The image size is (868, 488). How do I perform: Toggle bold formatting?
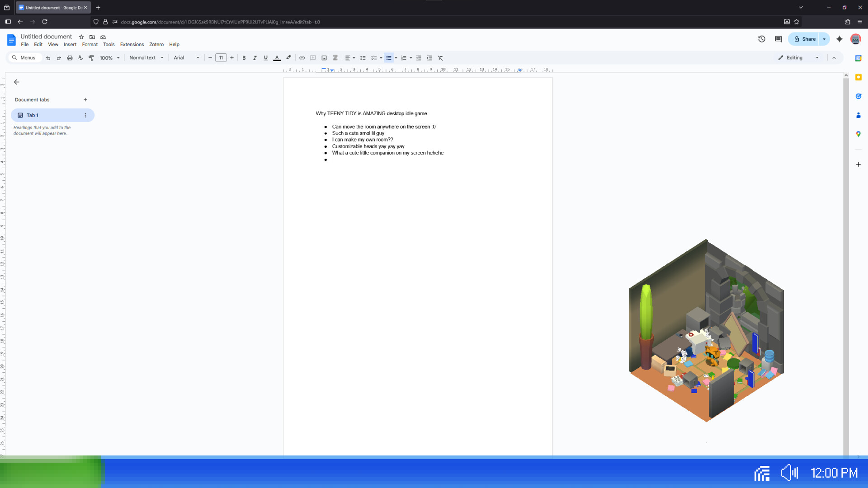click(x=244, y=58)
